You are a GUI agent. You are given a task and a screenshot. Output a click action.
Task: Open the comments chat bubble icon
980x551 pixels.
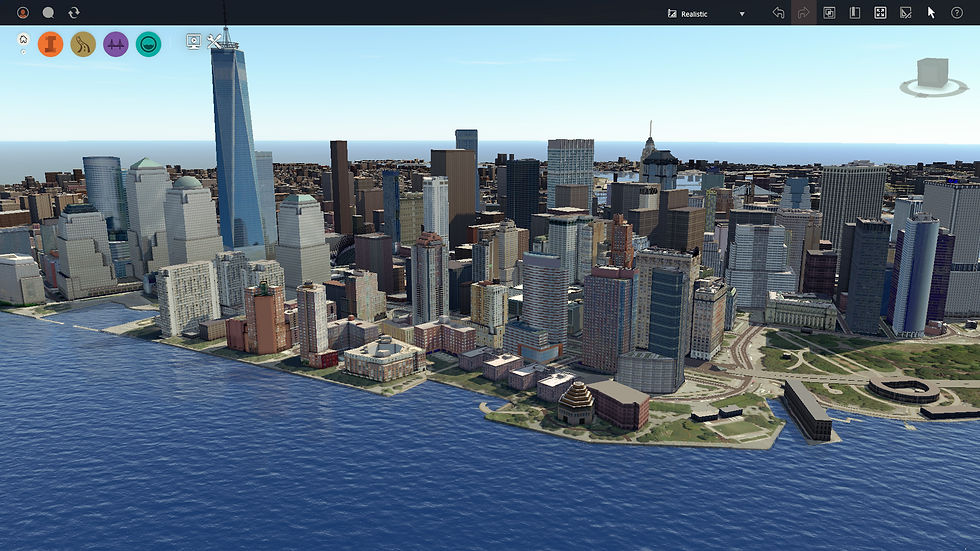tap(48, 12)
